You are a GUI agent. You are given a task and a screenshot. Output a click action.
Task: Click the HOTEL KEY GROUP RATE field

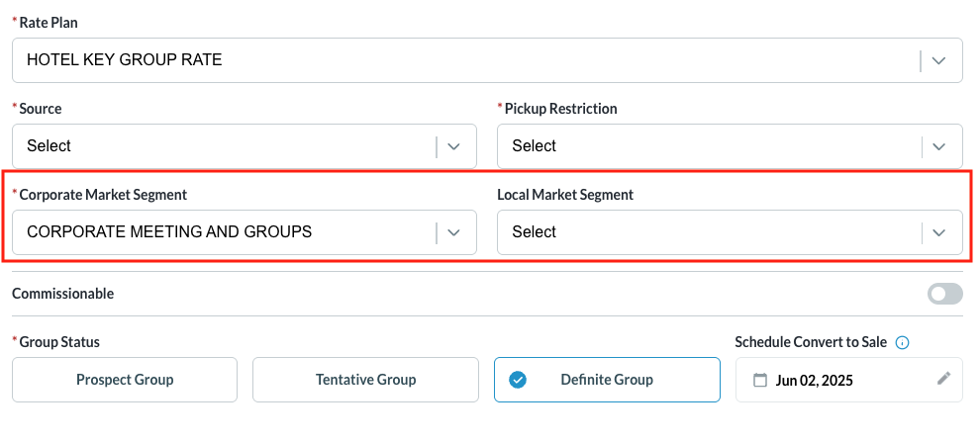click(125, 60)
